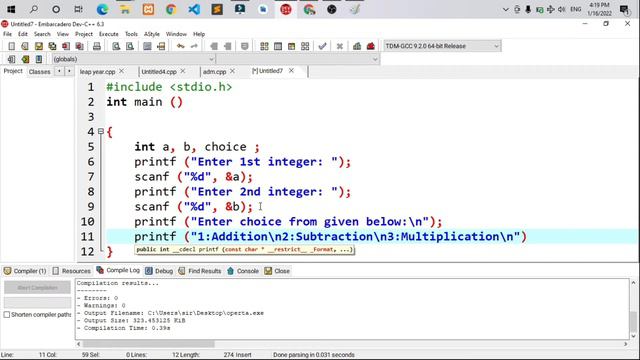Switch to the Untitled4.cpp tab
640x360 pixels.
[x=159, y=71]
